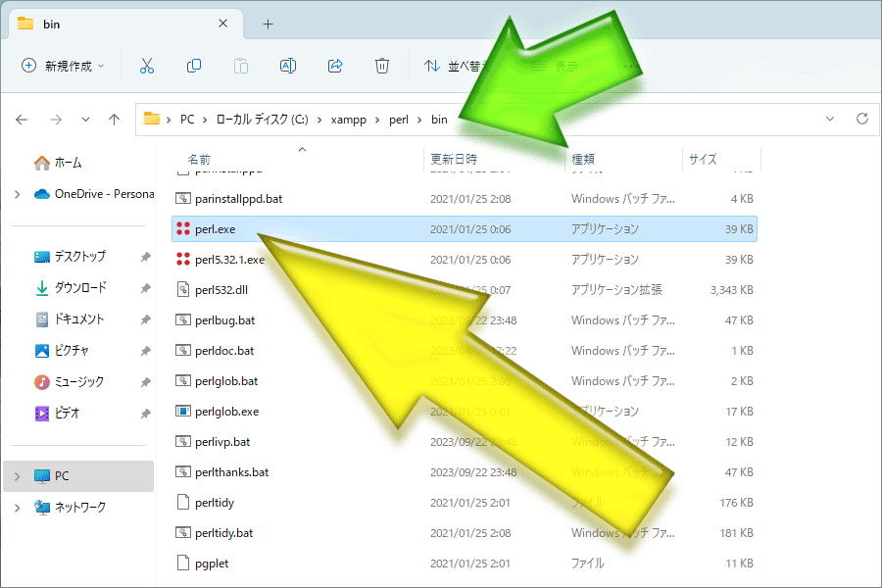Viewport: 882px width, 588px height.
Task: Expand the OneDrive tree node
Action: click(x=18, y=194)
